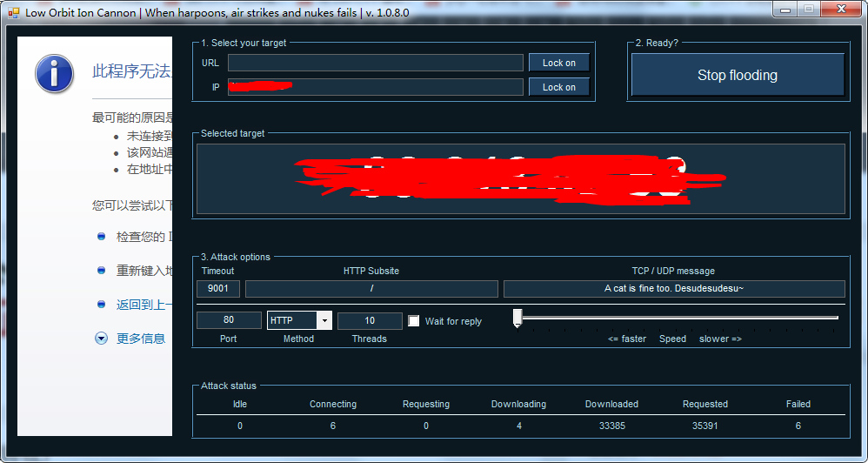Click the Downloading count 4

click(518, 426)
